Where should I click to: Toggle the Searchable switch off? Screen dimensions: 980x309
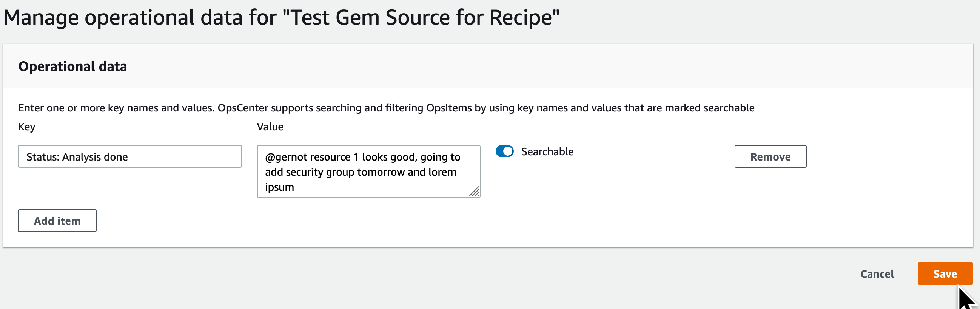pos(504,151)
